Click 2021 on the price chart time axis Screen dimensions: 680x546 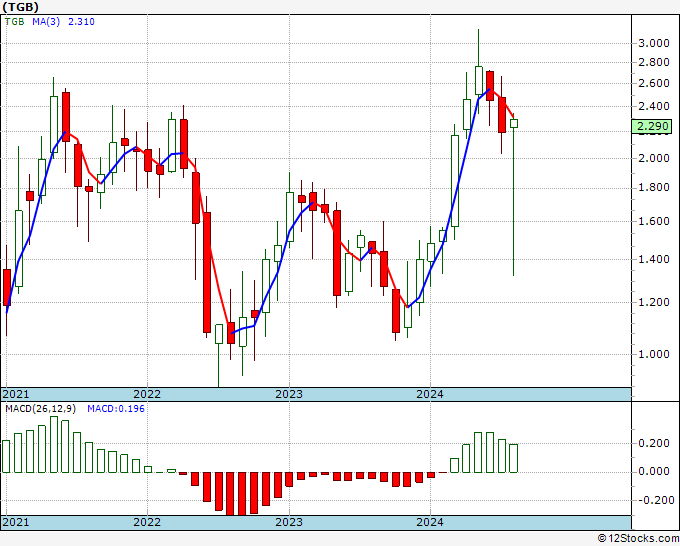[16, 394]
